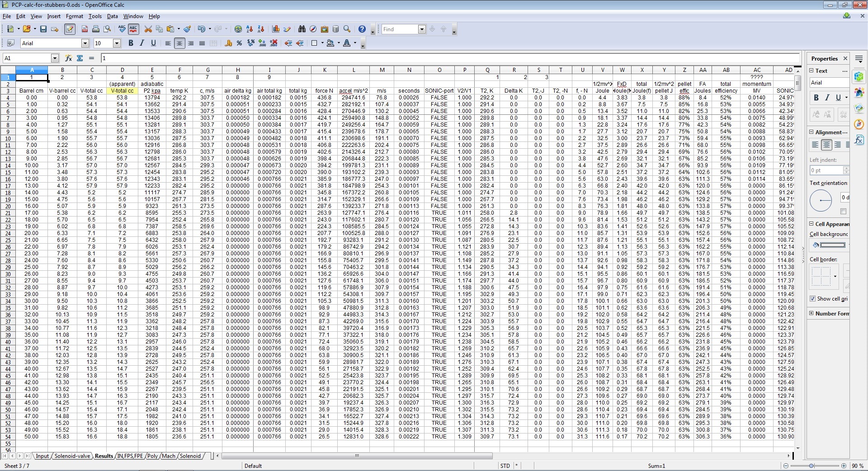The image size is (868, 471).
Task: Open the Format menu
Action: pos(75,16)
